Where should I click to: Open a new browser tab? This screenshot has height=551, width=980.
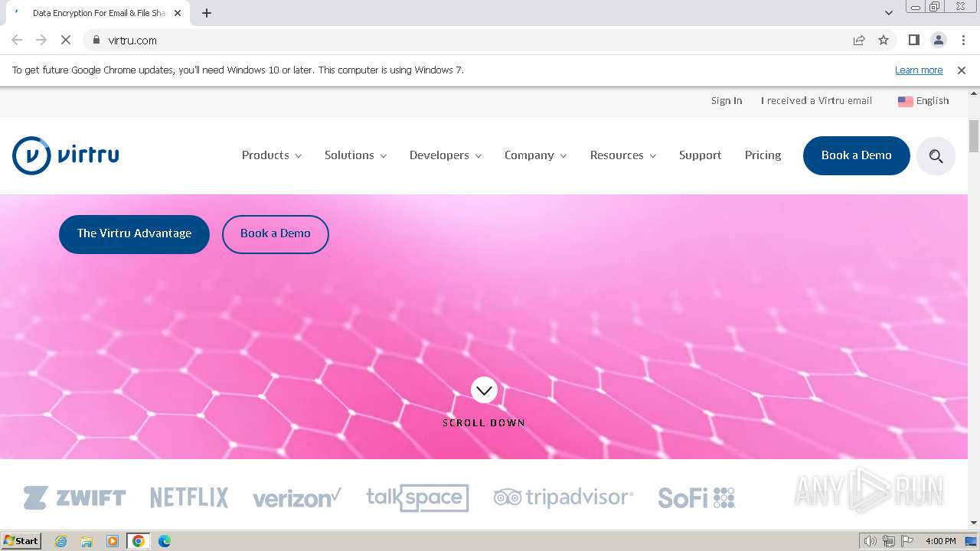pyautogui.click(x=207, y=13)
